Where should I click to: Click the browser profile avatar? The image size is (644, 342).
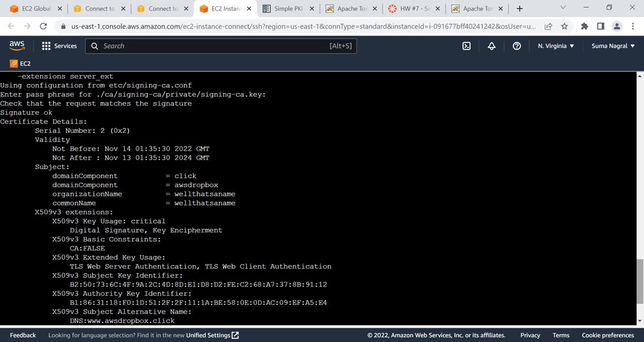tap(617, 27)
